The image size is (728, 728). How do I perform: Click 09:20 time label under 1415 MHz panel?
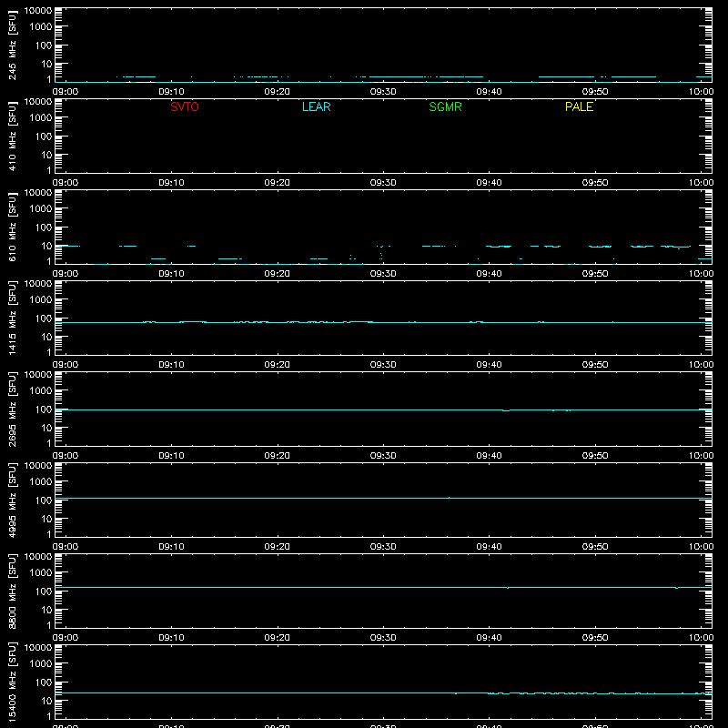(x=278, y=365)
